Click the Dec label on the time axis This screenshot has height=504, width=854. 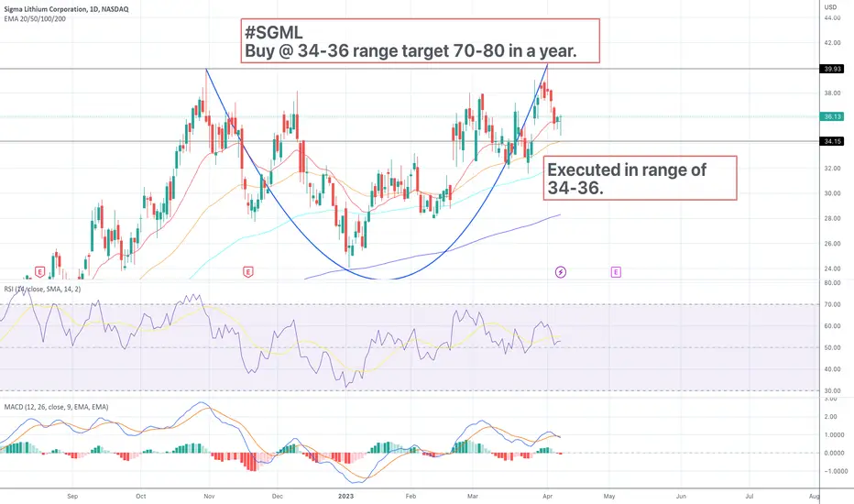pyautogui.click(x=278, y=497)
